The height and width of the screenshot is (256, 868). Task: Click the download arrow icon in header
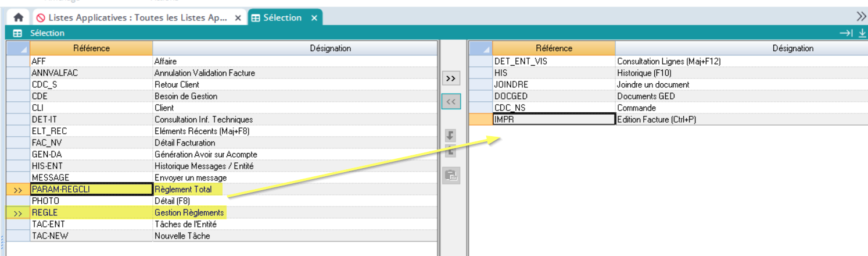(x=862, y=33)
